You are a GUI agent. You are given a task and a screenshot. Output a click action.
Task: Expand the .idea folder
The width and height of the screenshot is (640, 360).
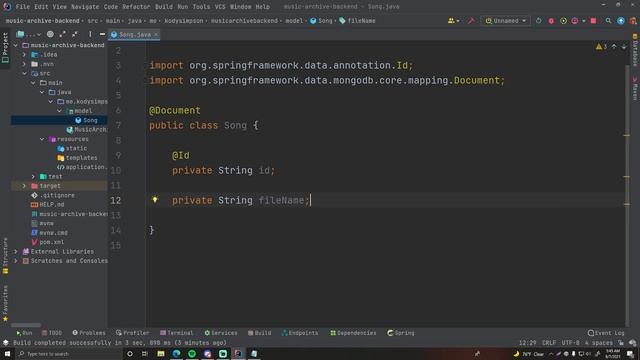[24, 55]
